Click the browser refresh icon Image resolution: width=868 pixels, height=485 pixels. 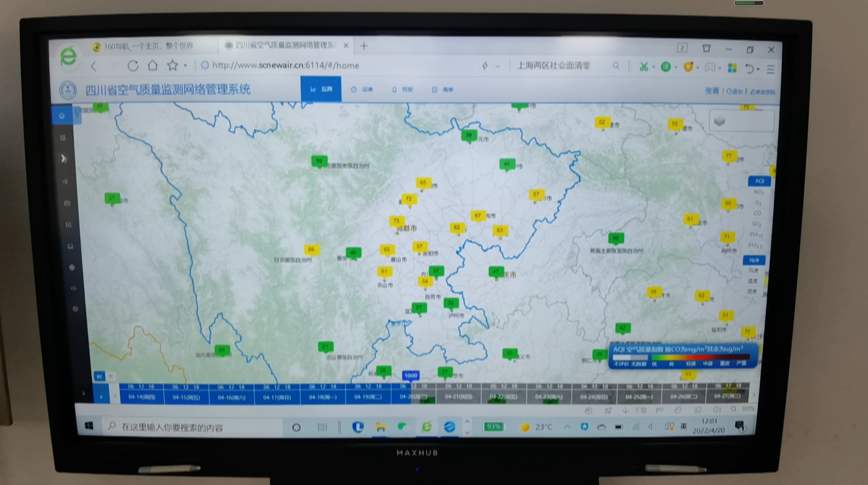133,65
